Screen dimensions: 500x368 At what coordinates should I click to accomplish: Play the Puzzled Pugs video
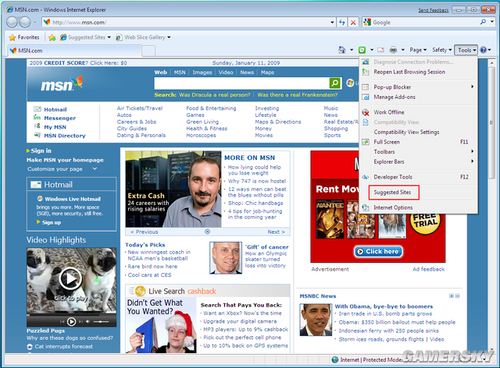pyautogui.click(x=70, y=278)
